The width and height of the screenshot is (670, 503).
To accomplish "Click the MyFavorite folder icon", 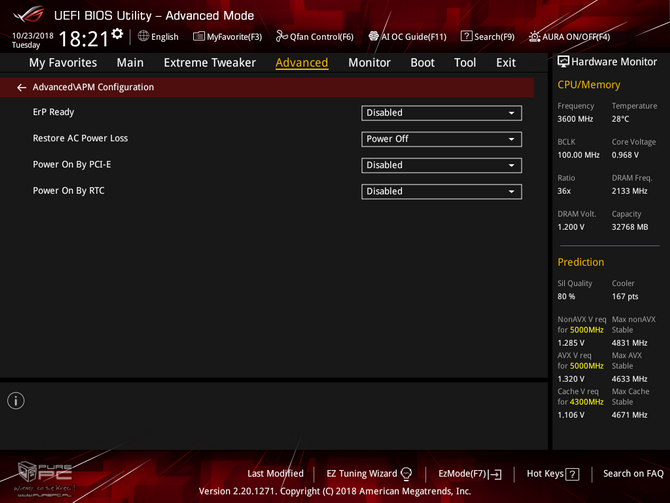I will (199, 36).
